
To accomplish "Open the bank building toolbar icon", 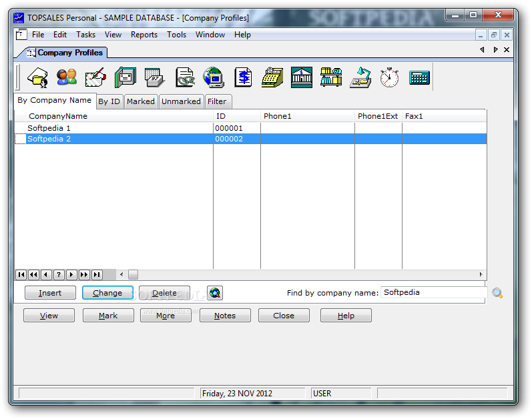I will (302, 77).
